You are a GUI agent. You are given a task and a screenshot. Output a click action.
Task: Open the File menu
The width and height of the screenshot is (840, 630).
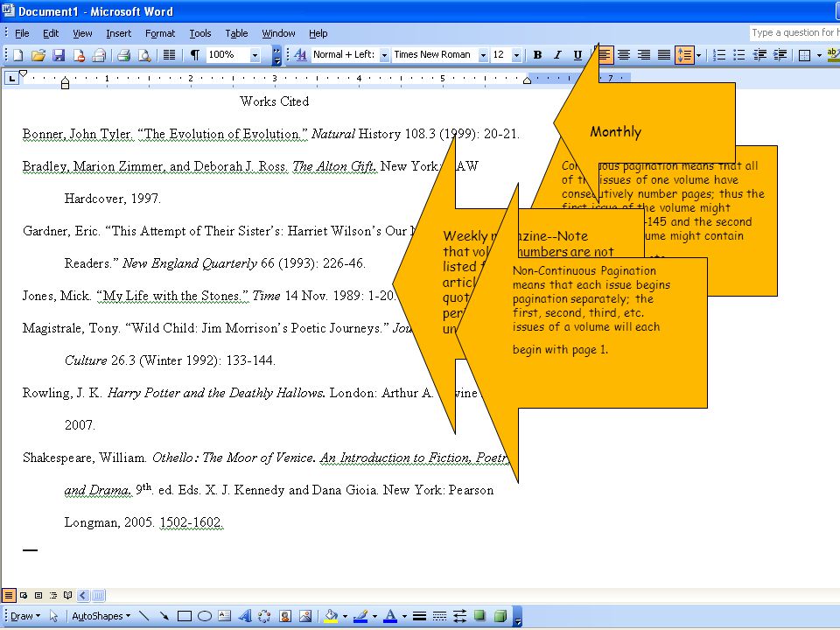point(22,33)
